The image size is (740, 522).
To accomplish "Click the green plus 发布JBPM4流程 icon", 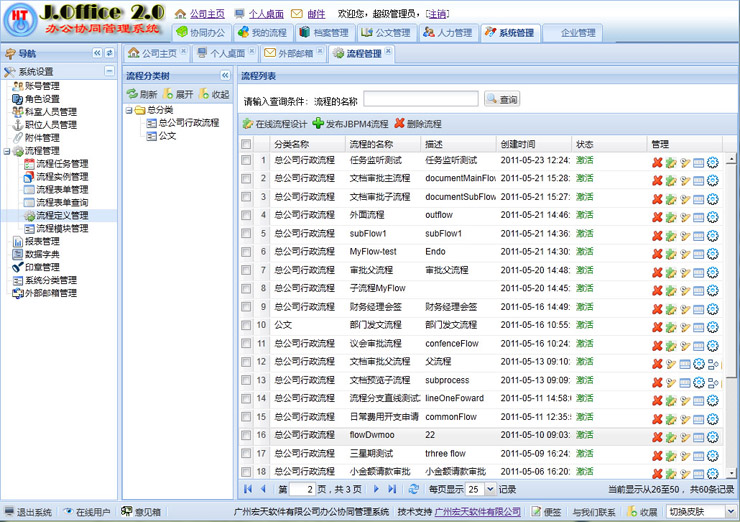I will [318, 124].
